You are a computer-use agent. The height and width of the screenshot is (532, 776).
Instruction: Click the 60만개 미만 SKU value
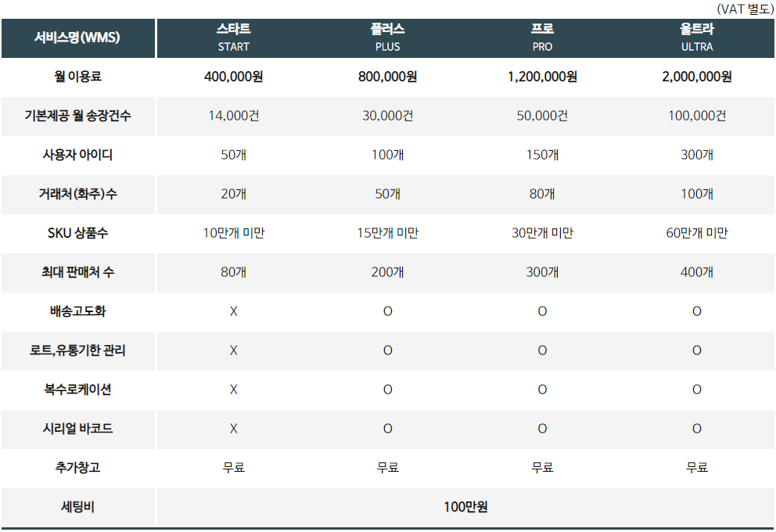click(x=697, y=233)
